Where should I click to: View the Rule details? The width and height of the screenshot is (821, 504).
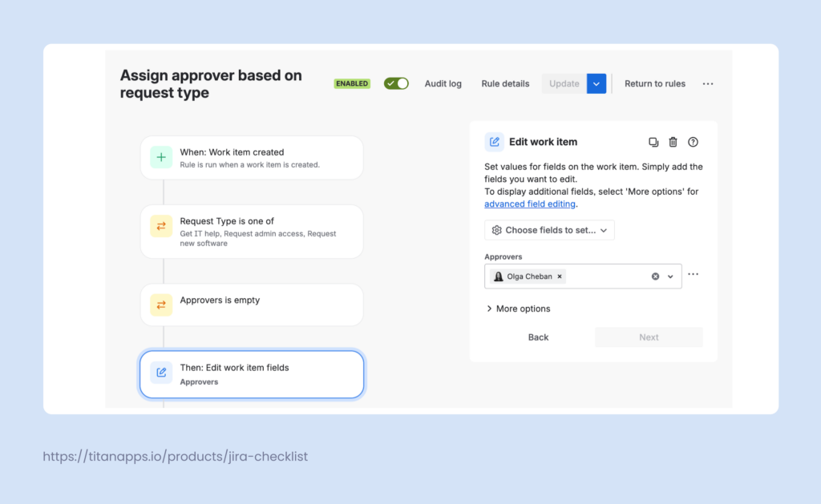(504, 83)
